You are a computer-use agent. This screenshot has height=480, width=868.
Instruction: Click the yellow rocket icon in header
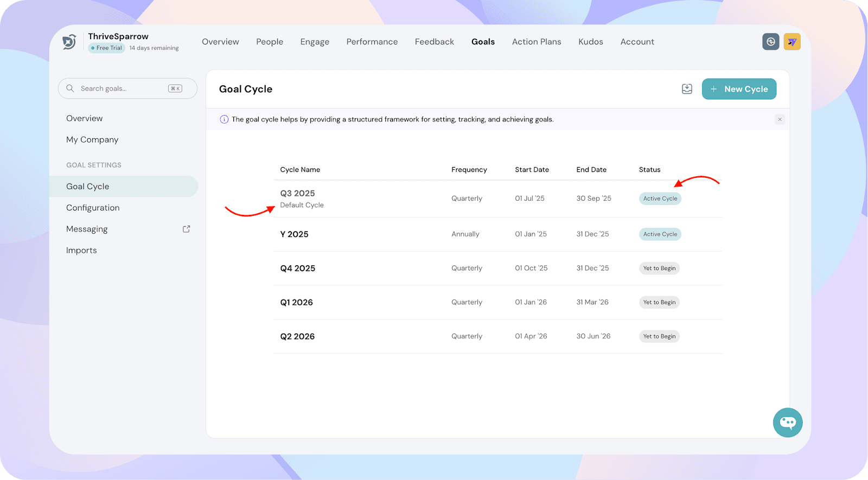tap(792, 42)
